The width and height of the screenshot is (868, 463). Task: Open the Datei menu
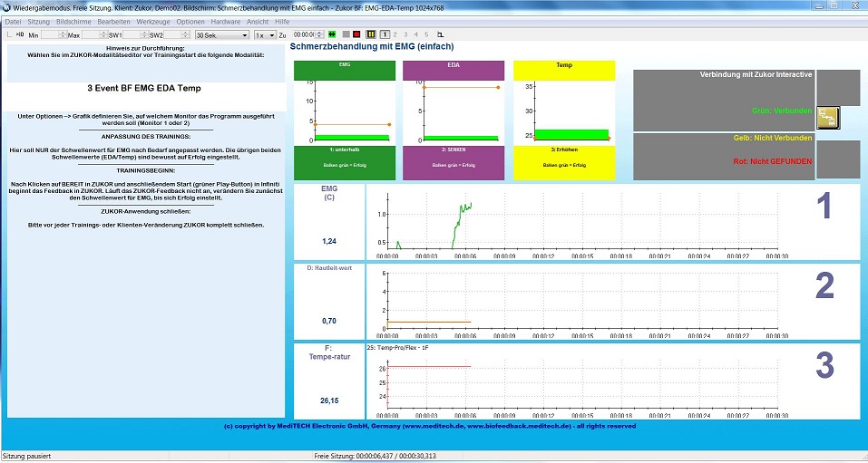coord(13,22)
